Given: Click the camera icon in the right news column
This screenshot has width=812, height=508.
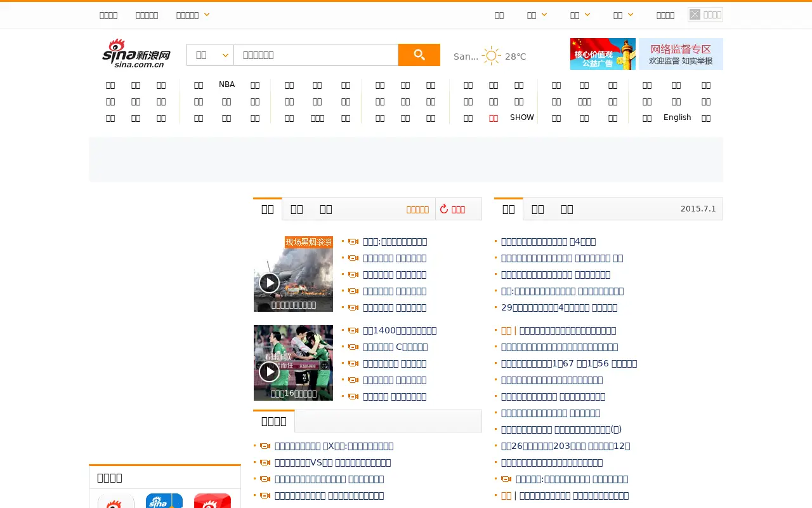Looking at the screenshot, I should tap(506, 479).
